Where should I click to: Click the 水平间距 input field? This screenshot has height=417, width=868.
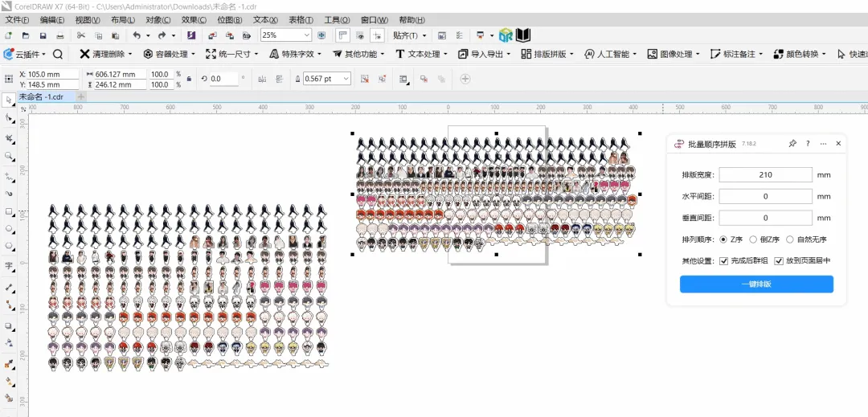tap(766, 196)
